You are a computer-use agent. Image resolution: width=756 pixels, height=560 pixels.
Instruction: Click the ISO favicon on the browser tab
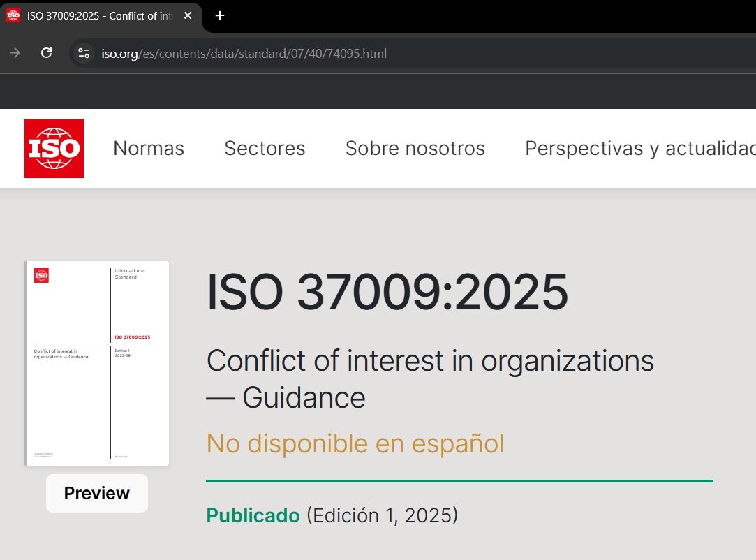tap(13, 15)
